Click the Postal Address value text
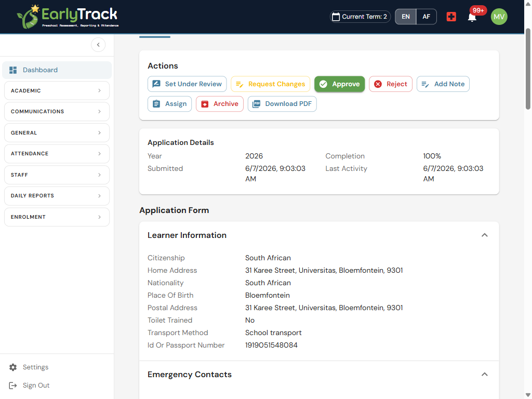This screenshot has width=532, height=399. pos(324,308)
